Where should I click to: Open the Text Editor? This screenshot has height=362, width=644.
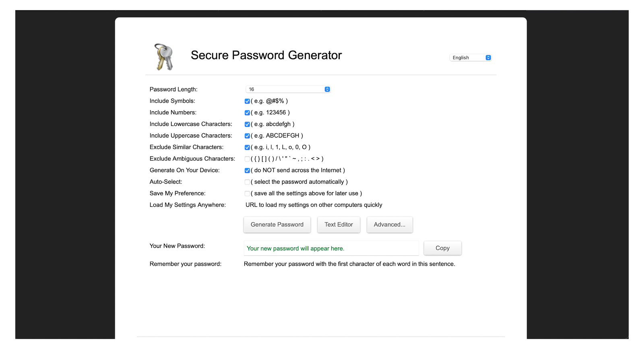pos(339,224)
